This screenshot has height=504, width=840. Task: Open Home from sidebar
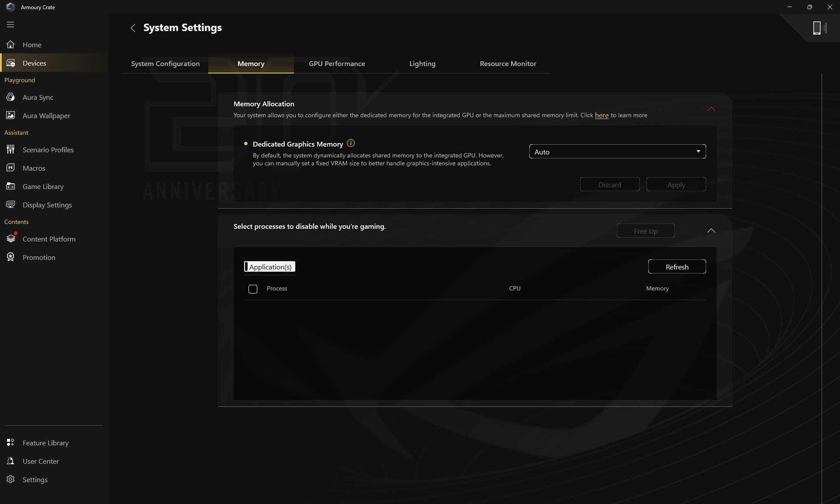[54, 45]
